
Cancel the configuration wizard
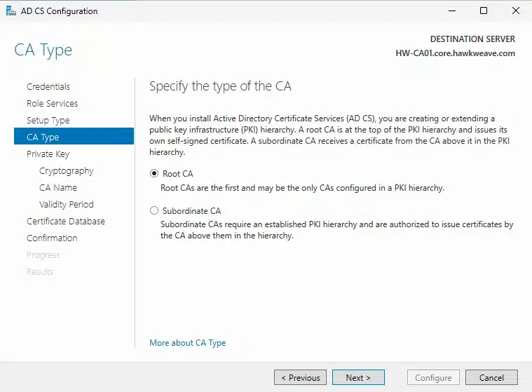491,377
